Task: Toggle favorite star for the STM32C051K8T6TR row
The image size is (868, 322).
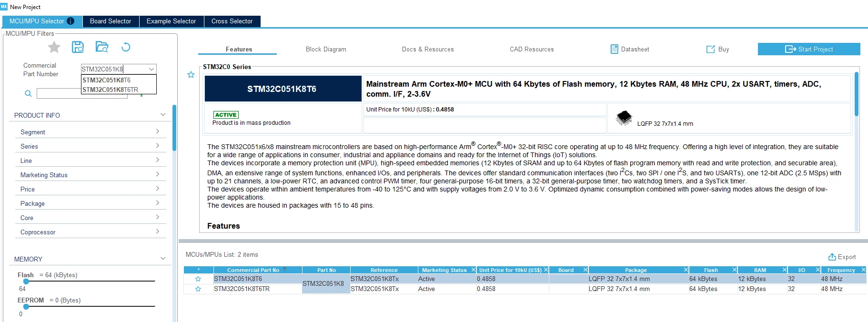Action: [198, 289]
